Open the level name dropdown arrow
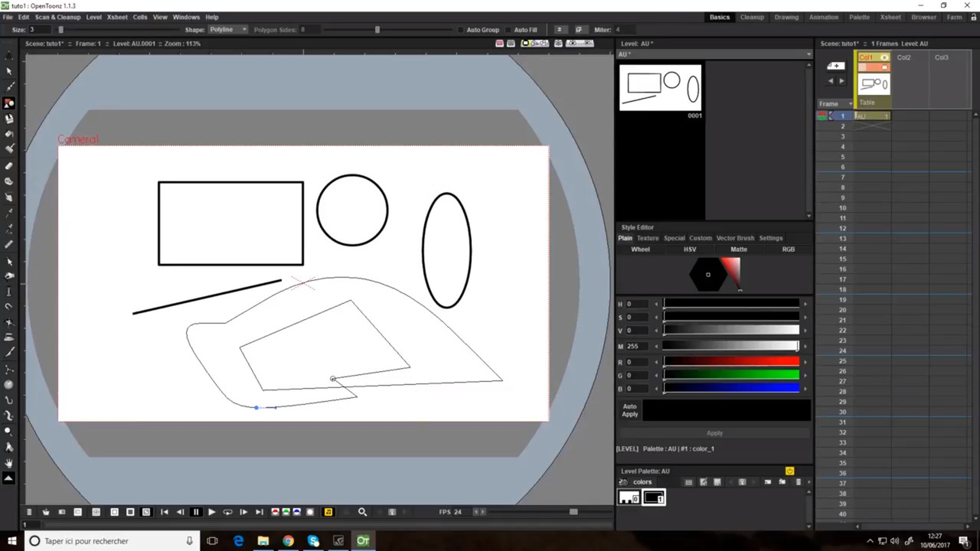The image size is (980, 551). click(808, 54)
